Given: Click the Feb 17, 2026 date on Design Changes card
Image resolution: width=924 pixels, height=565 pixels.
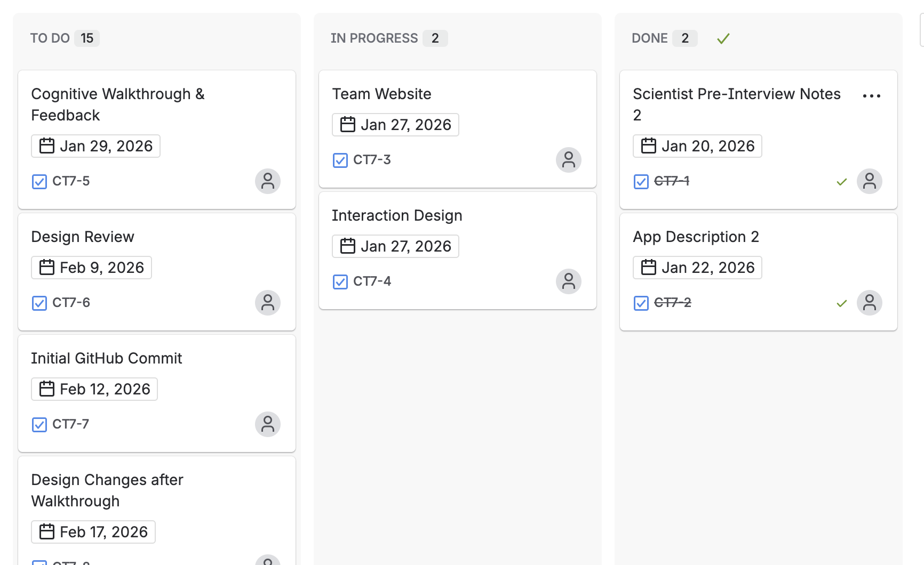Looking at the screenshot, I should click(x=93, y=531).
